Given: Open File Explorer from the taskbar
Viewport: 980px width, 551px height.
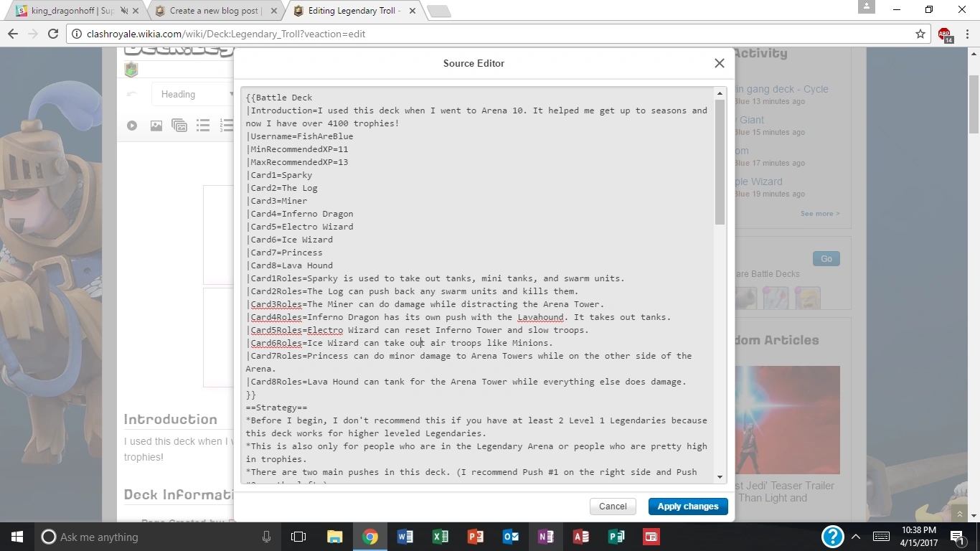Looking at the screenshot, I should click(x=334, y=537).
